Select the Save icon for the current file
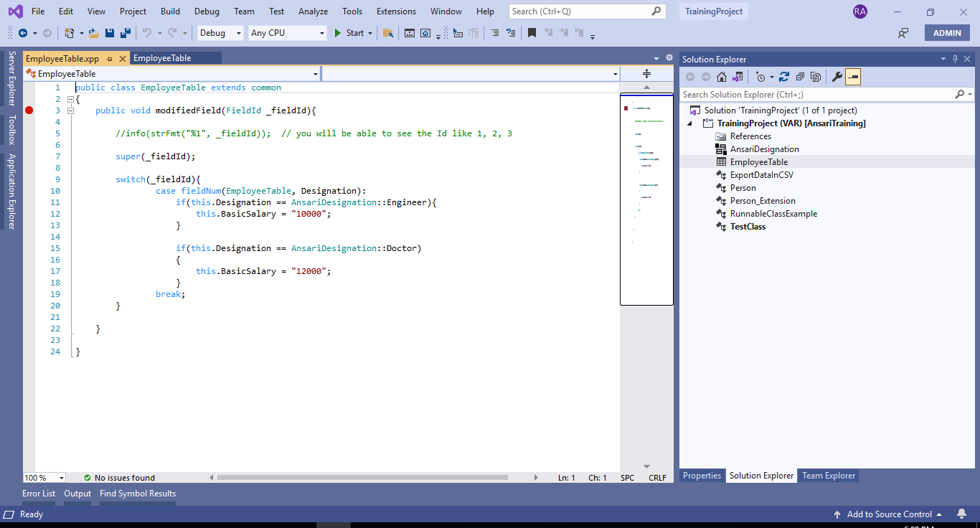This screenshot has height=528, width=980. click(109, 32)
